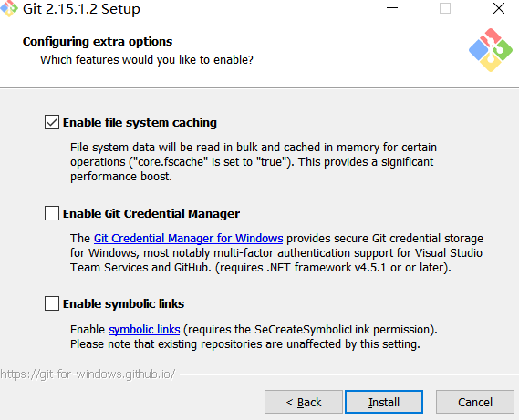Cancel the Git setup
The image size is (519, 420).
point(475,402)
